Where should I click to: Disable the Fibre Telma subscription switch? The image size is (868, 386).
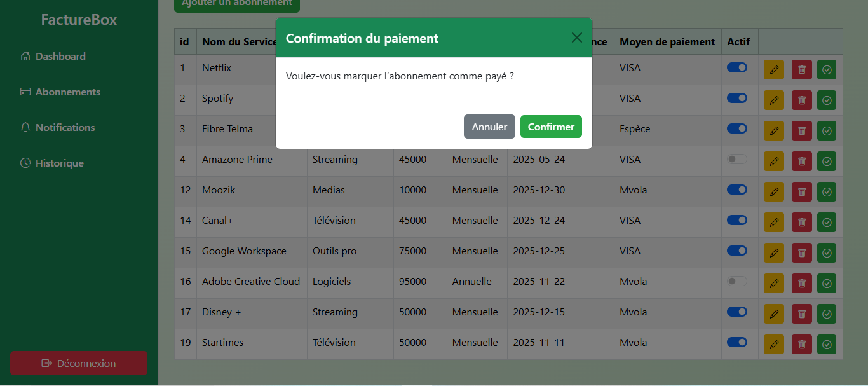tap(737, 128)
